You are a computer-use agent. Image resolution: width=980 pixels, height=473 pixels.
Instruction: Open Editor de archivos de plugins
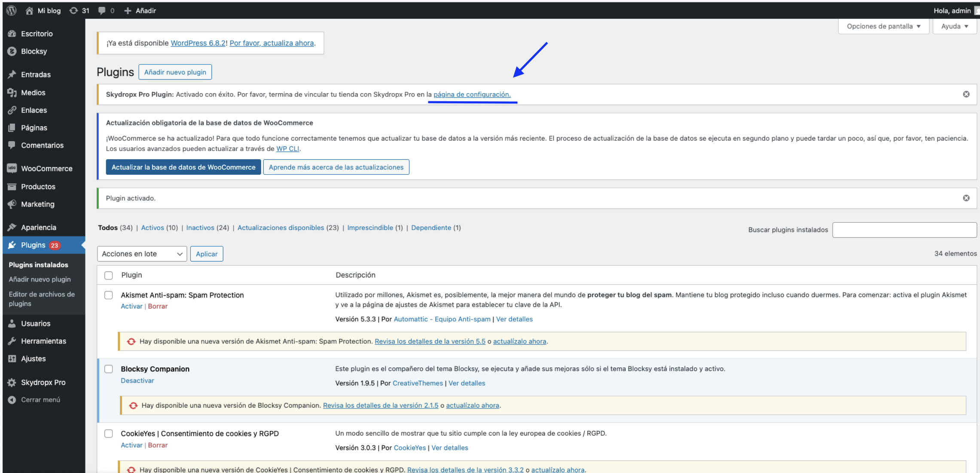point(42,299)
